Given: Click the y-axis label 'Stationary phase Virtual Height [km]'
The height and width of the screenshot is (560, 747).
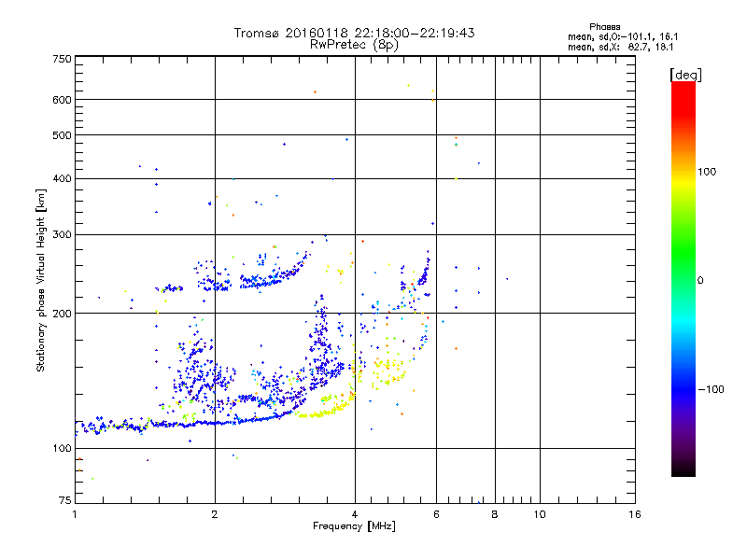Looking at the screenshot, I should tap(41, 281).
